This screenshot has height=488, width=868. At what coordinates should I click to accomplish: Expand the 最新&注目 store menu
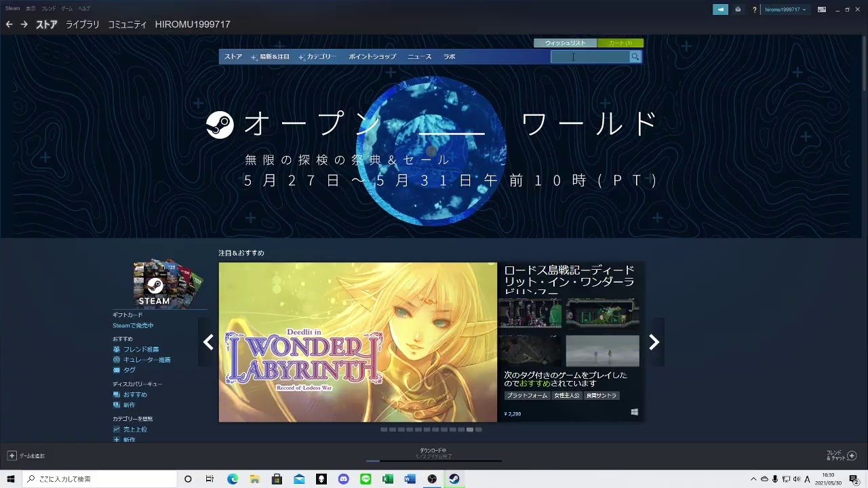point(271,57)
